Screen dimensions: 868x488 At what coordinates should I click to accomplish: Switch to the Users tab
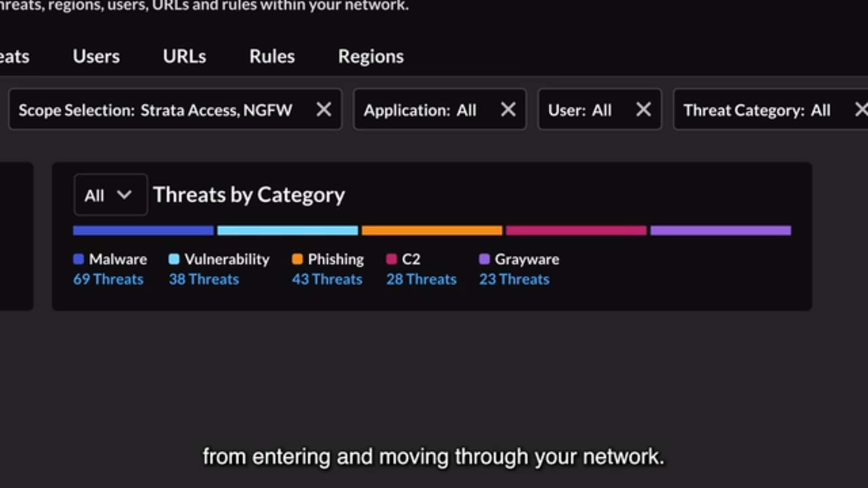pyautogui.click(x=96, y=56)
